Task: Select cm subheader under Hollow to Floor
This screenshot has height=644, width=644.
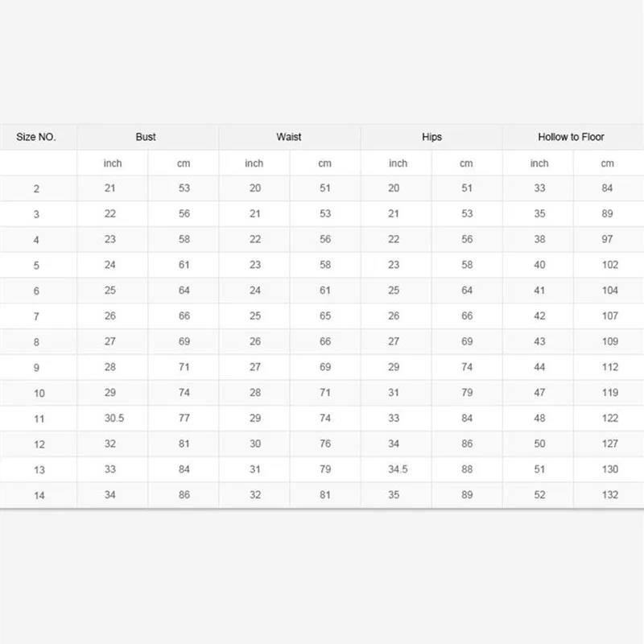Action: (607, 163)
